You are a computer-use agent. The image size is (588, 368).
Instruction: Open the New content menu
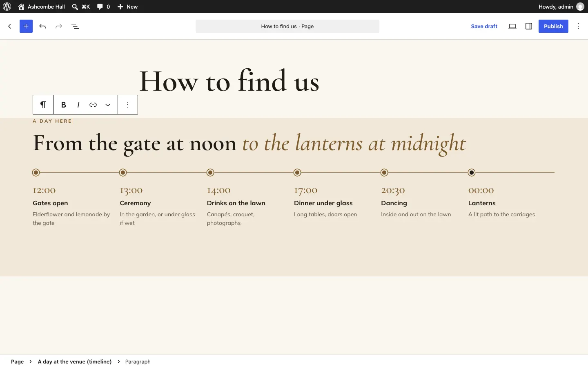click(x=128, y=7)
